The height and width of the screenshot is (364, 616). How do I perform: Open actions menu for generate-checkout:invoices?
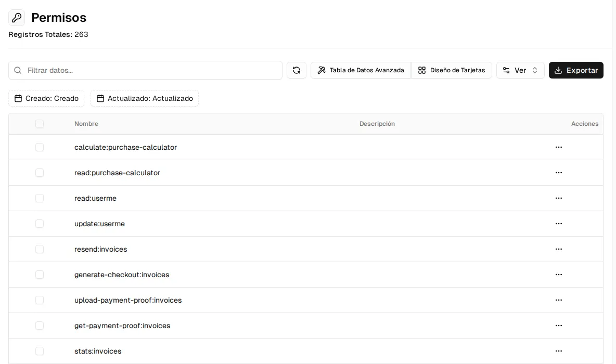559,275
